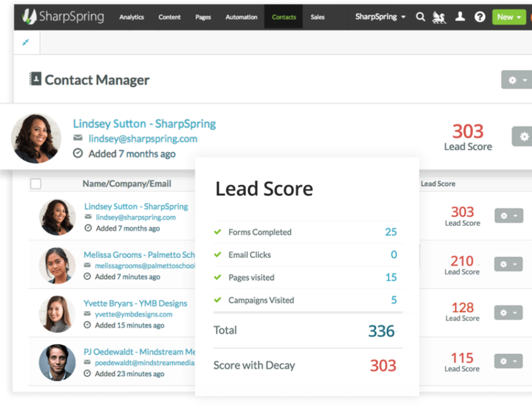
Task: Click the Score with Decay value 303
Action: pos(383,365)
